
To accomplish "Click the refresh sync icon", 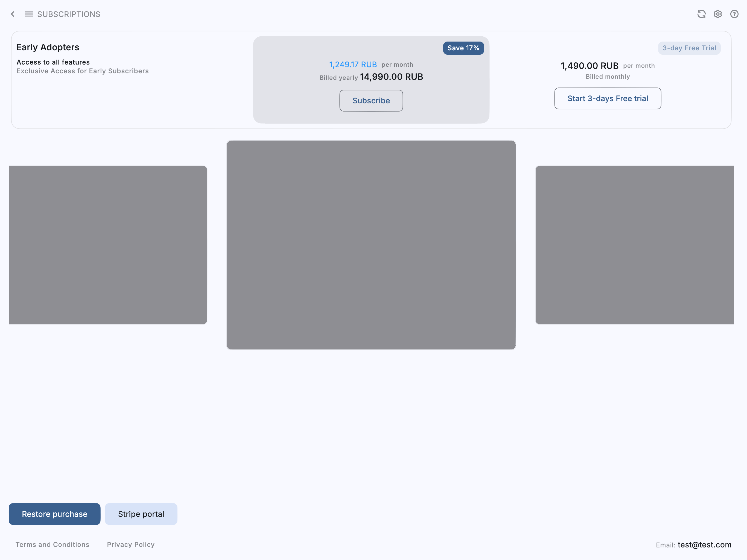I will pyautogui.click(x=701, y=14).
